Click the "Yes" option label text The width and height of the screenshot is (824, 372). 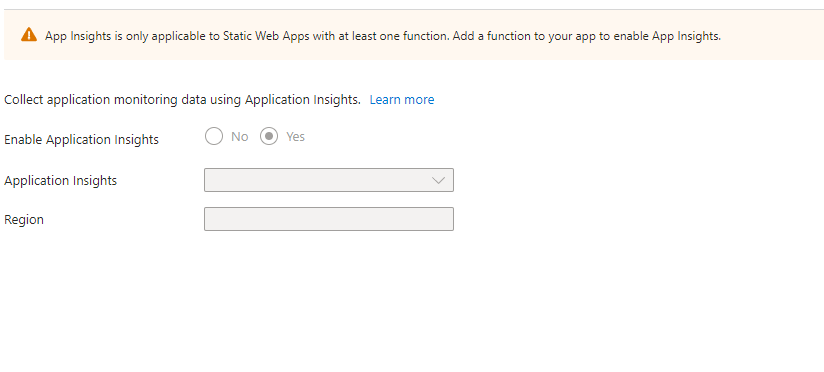point(295,137)
